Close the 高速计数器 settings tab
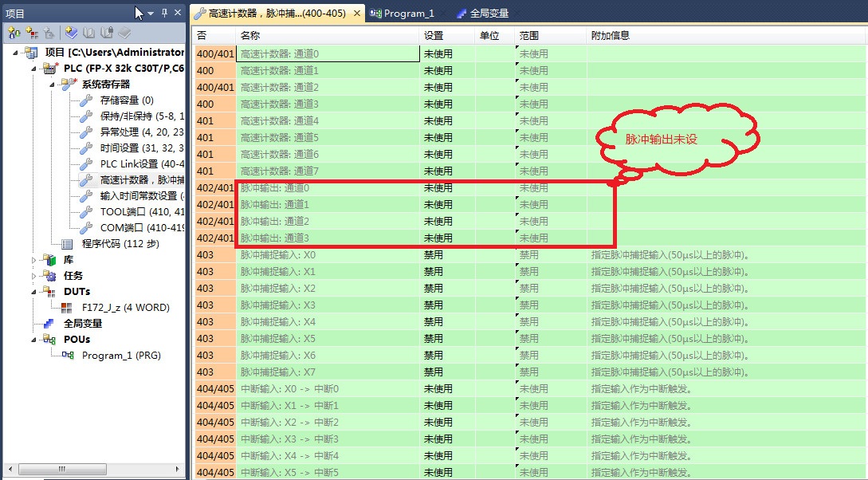 [x=356, y=14]
